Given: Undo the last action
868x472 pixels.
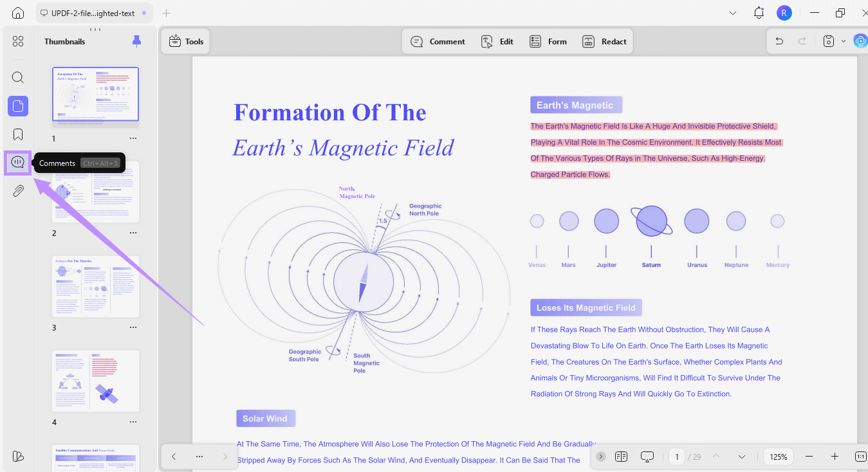Looking at the screenshot, I should coord(779,41).
